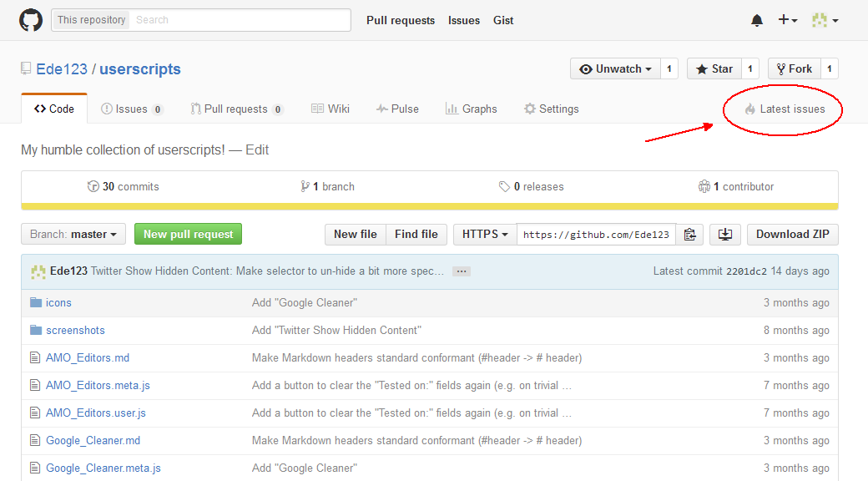
Task: Click the clone in desktop icon
Action: [724, 235]
